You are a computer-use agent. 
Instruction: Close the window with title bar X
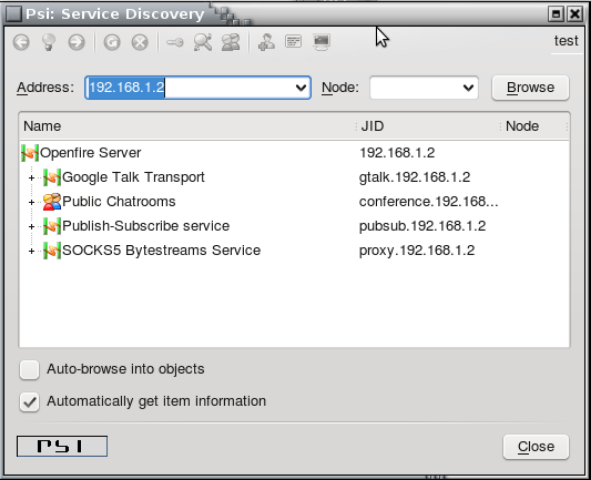point(575,14)
